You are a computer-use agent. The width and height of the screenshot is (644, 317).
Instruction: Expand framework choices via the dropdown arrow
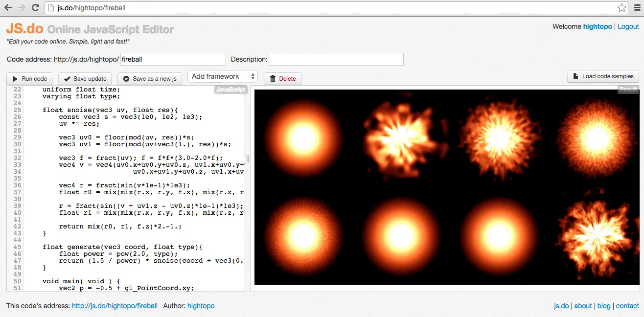pos(253,76)
